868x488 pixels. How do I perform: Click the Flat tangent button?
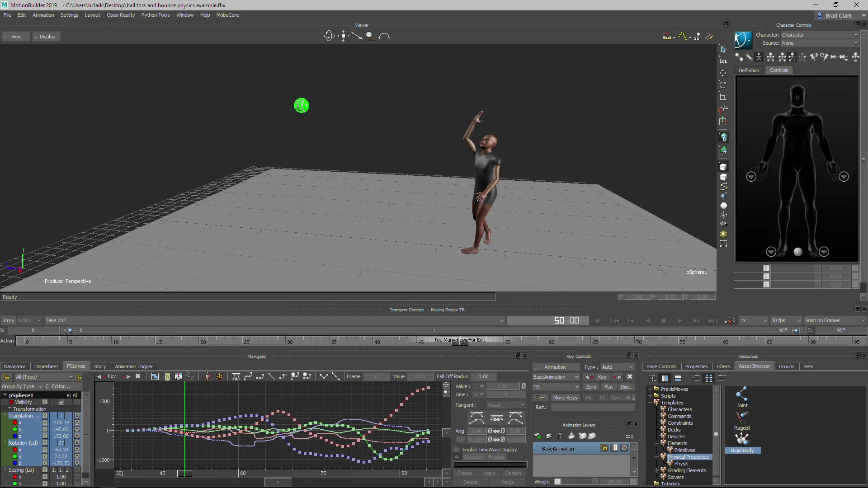click(609, 387)
